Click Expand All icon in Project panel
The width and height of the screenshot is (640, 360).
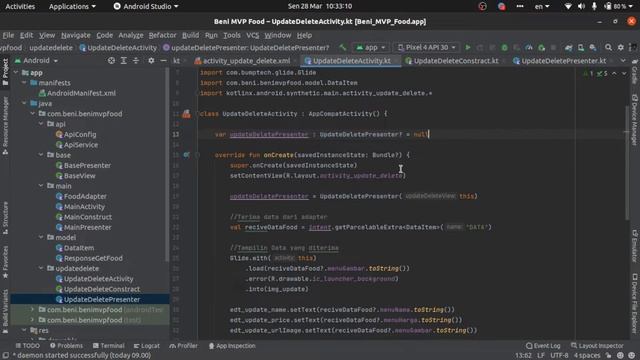click(x=124, y=60)
